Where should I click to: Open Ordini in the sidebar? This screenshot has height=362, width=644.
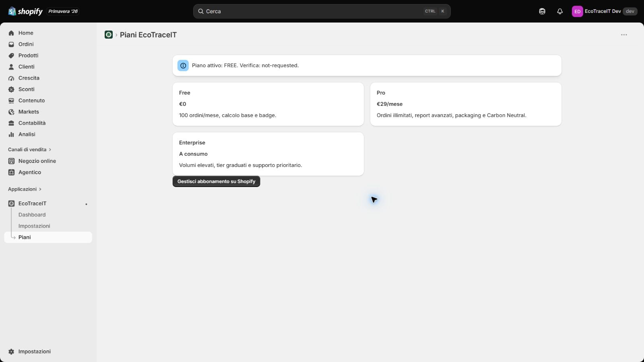(48, 44)
